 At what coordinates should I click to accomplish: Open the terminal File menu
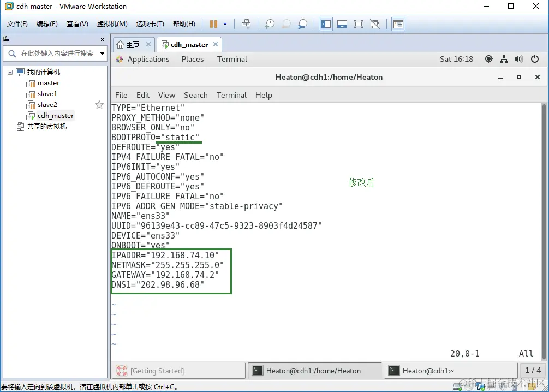[x=121, y=96]
